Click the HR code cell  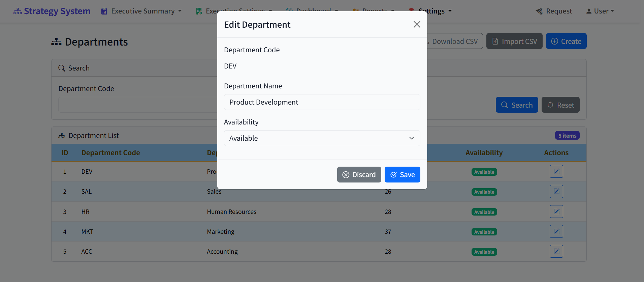tap(85, 212)
